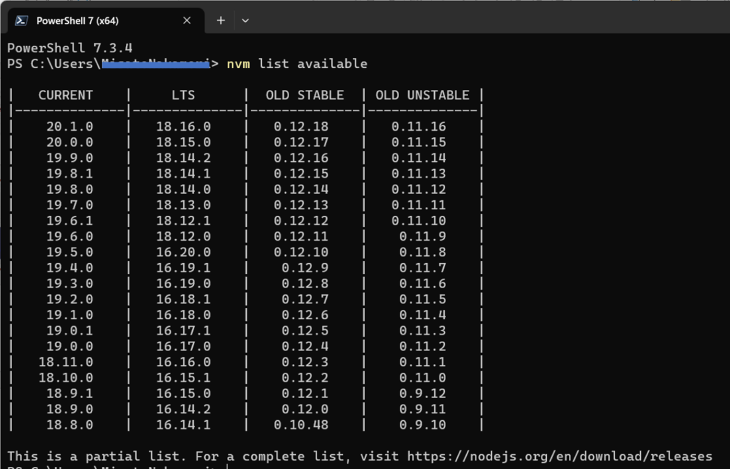The image size is (730, 470).
Task: Click version 19.4.0 in the table
Action: pos(69,268)
